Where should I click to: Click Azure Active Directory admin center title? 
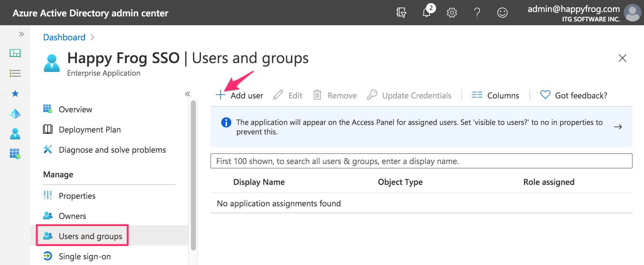click(x=90, y=13)
